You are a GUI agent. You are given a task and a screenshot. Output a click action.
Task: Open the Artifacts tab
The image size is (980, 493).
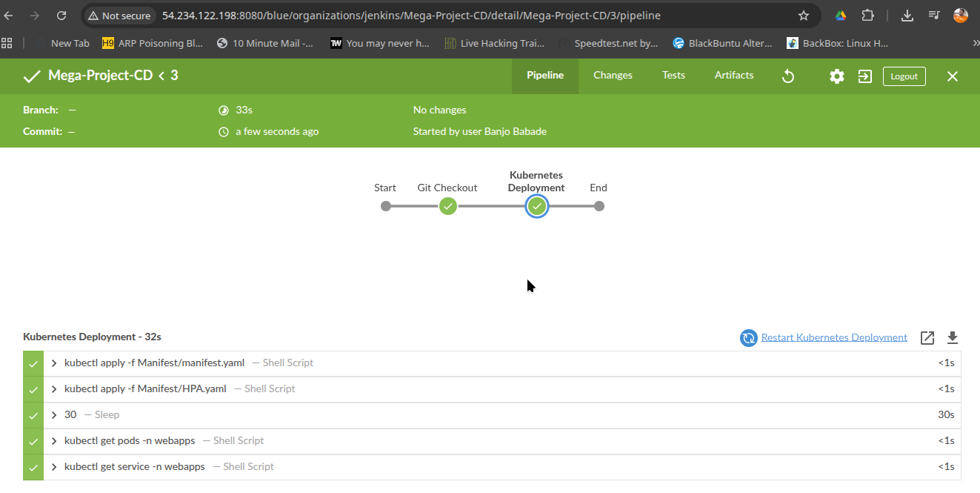click(x=734, y=76)
